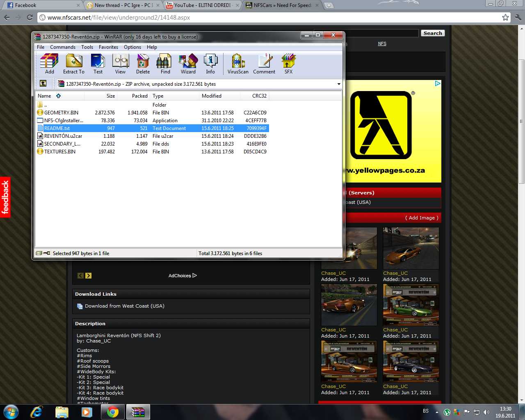This screenshot has height=420, width=525.
Task: Click the page vertical scrollbar
Action: (521, 121)
